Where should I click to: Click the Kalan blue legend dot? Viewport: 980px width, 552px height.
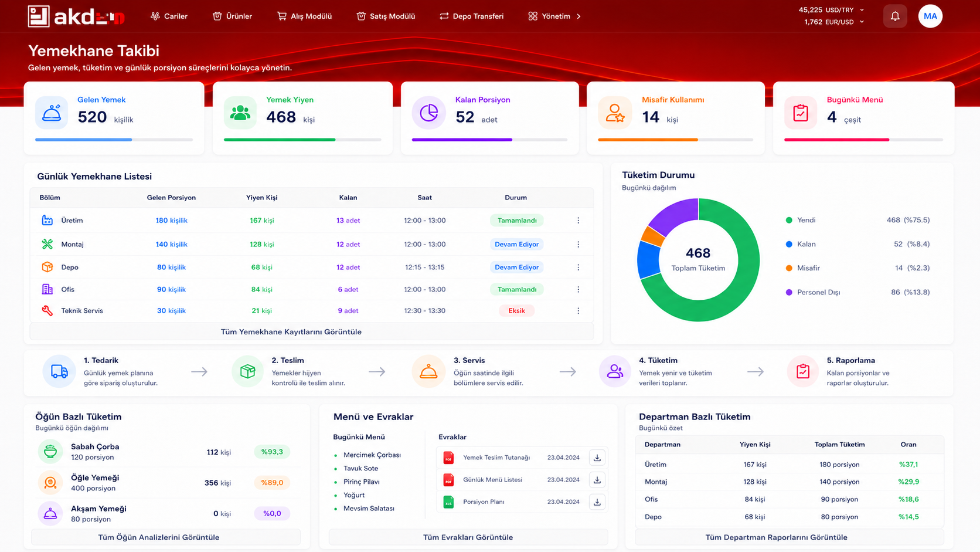[789, 244]
